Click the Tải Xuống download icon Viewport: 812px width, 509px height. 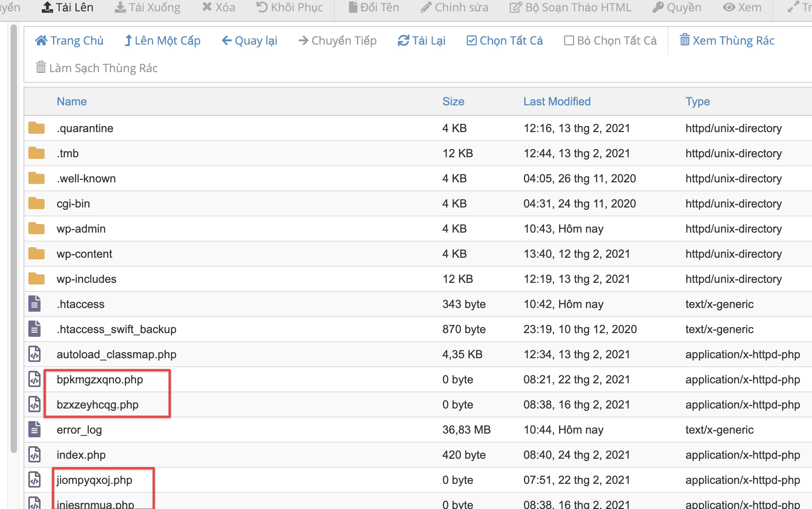coord(120,7)
